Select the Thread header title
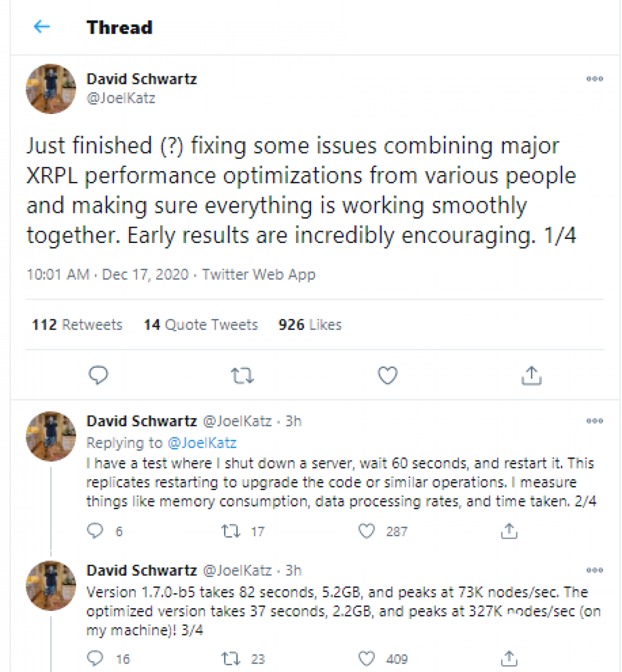Screen dimensions: 622x672 coord(119,27)
